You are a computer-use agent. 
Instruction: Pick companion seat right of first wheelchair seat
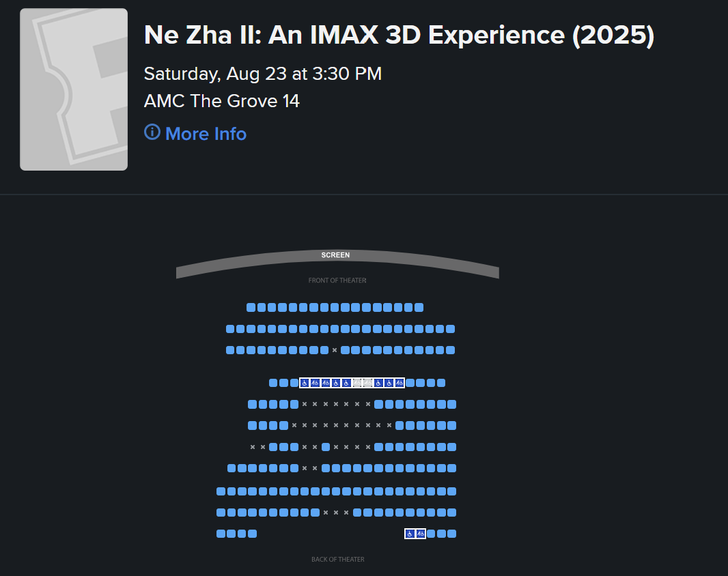tap(315, 383)
